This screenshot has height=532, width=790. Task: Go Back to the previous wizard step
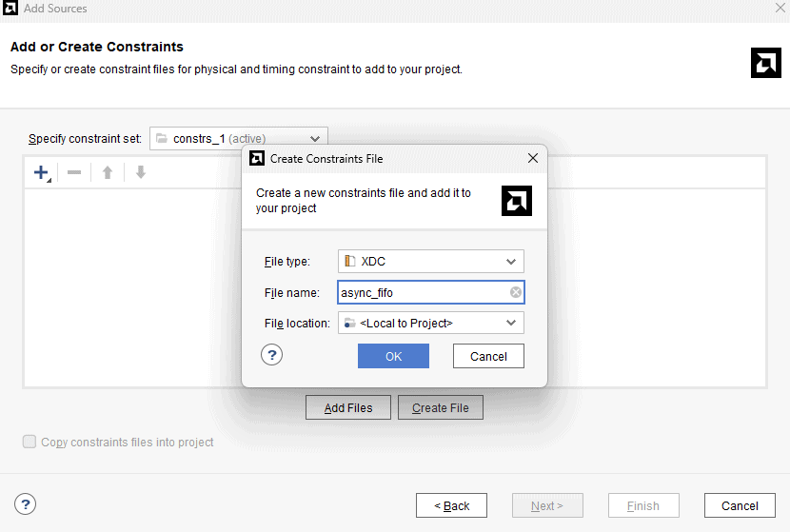tap(451, 505)
